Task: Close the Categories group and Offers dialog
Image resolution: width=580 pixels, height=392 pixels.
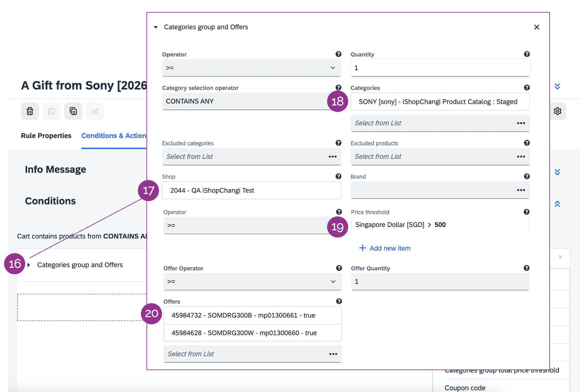Action: tap(536, 27)
